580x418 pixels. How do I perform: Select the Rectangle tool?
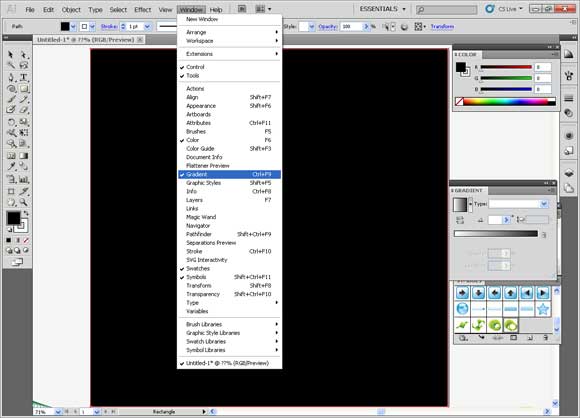[23, 88]
